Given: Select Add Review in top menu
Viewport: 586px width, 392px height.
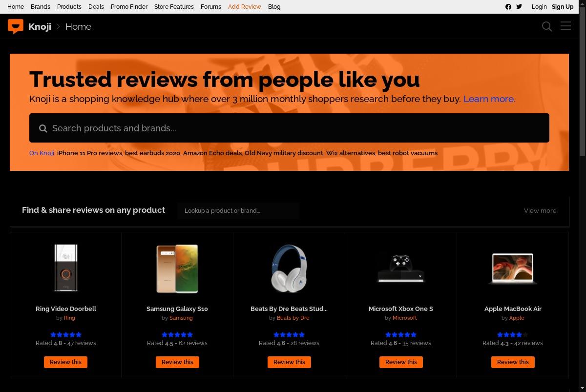Looking at the screenshot, I should click(x=245, y=7).
